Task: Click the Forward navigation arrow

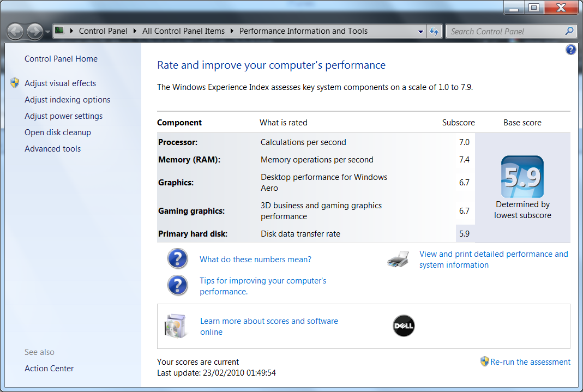Action: (x=35, y=31)
